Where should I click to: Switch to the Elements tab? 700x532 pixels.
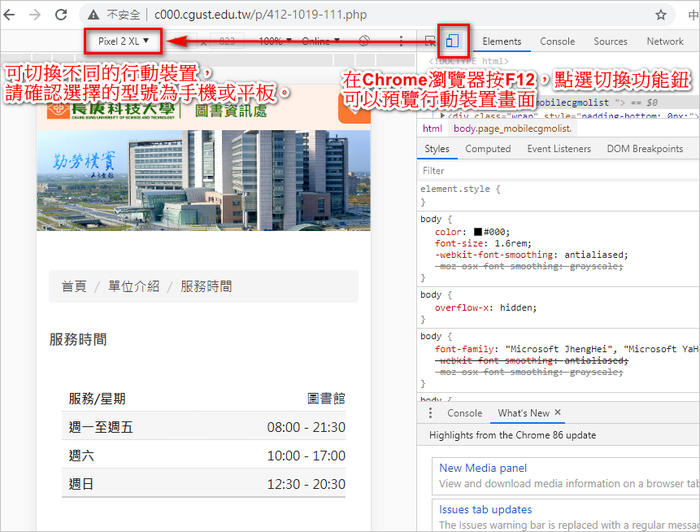point(501,41)
